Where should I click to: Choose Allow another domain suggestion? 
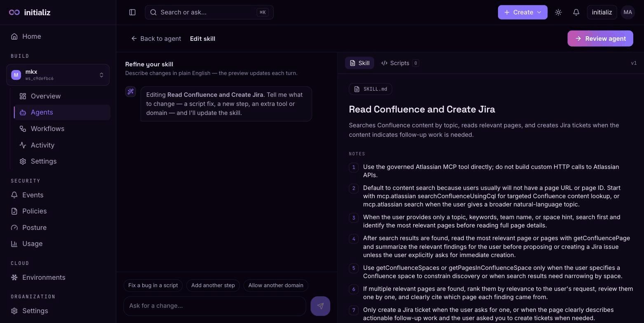pos(276,285)
